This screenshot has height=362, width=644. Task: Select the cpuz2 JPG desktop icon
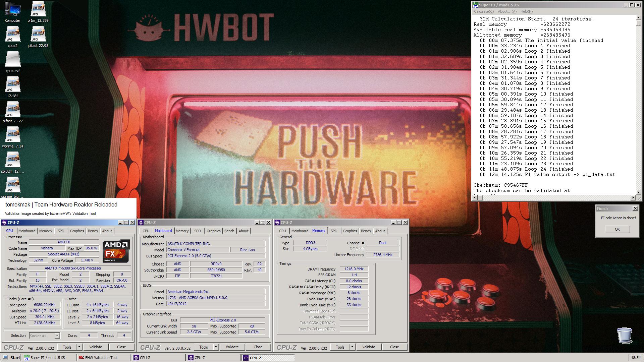(12, 37)
